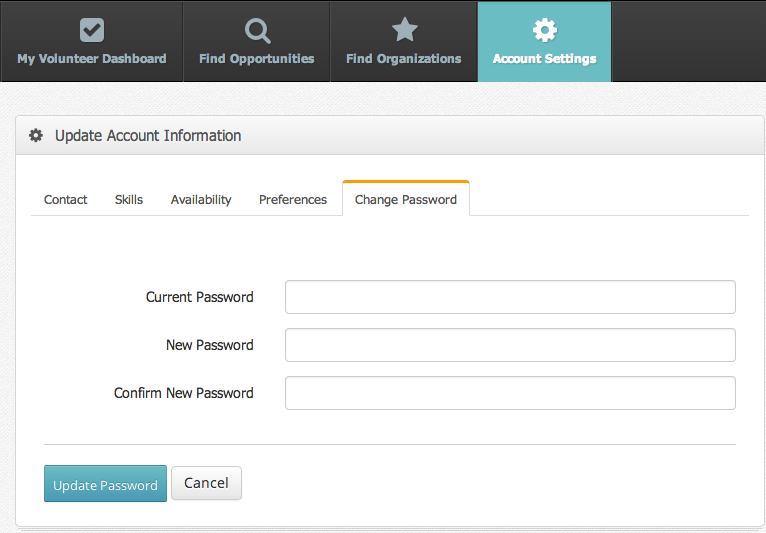Focus the New Password field
The image size is (766, 533).
coord(510,345)
